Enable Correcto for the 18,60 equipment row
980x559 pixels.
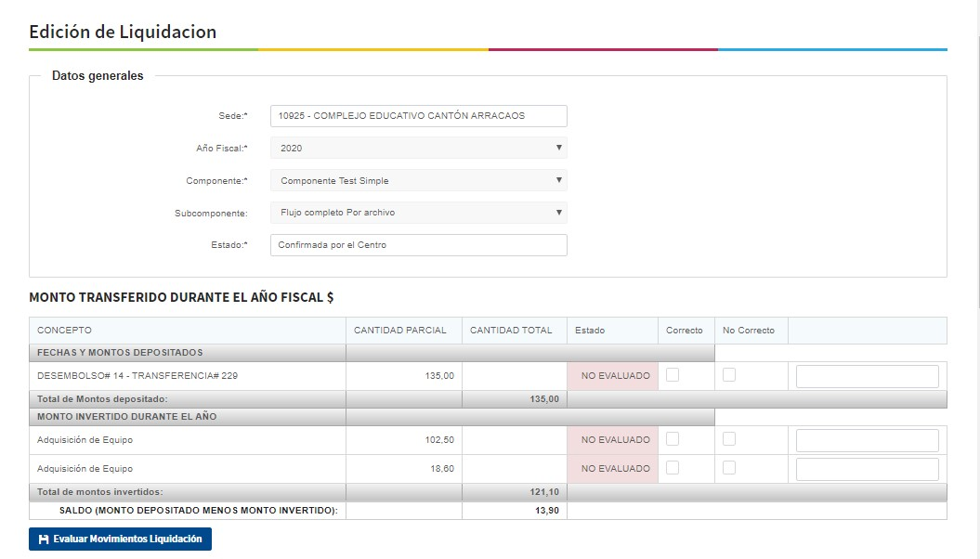click(x=673, y=468)
